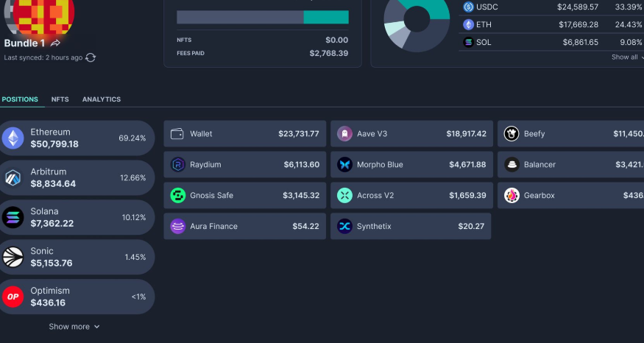The image size is (644, 343).
Task: Open Across V2 $1,659.39 card
Action: point(411,196)
